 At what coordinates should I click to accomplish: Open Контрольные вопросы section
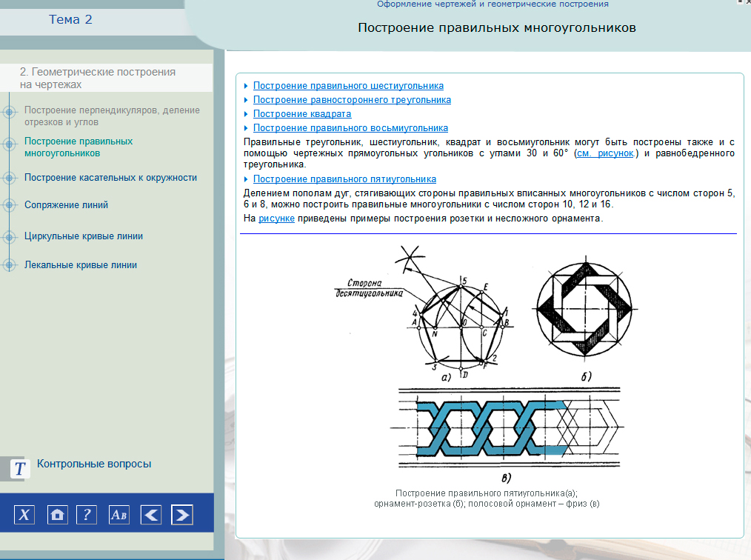point(94,464)
